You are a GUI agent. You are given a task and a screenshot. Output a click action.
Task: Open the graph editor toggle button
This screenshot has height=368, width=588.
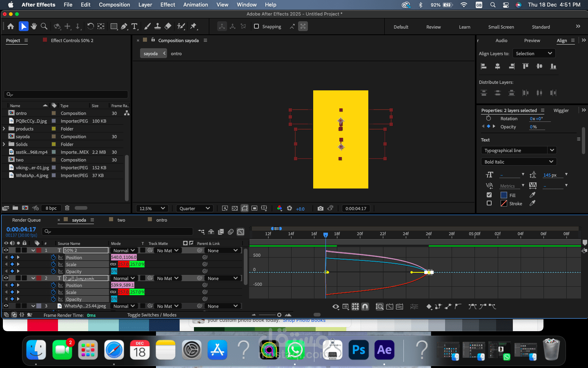pos(241,232)
